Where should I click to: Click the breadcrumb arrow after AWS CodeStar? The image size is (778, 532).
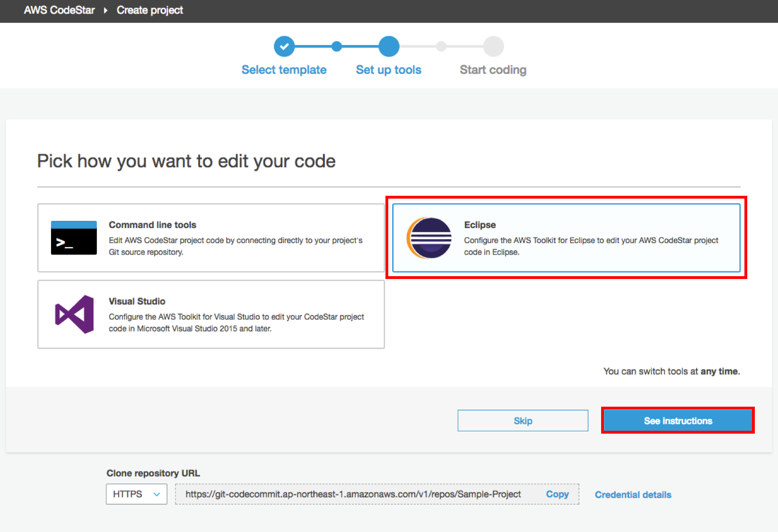click(105, 10)
